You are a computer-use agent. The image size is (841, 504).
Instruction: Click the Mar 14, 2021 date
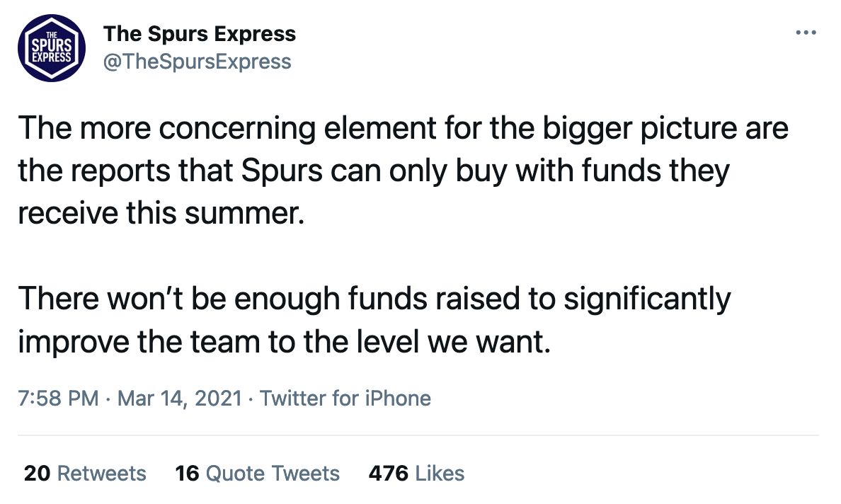[x=180, y=398]
